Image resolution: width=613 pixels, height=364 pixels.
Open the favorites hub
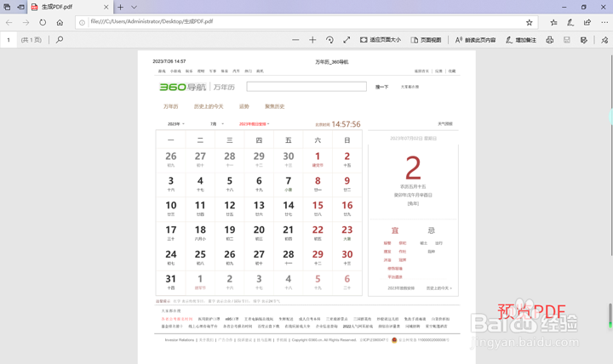(553, 23)
